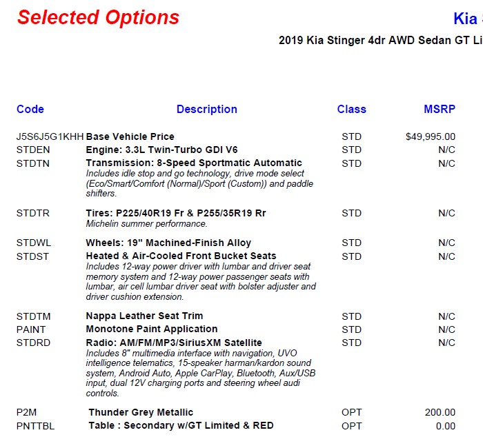483x448 pixels.
Task: Select the Base Vehicle Price row label
Action: click(x=130, y=136)
